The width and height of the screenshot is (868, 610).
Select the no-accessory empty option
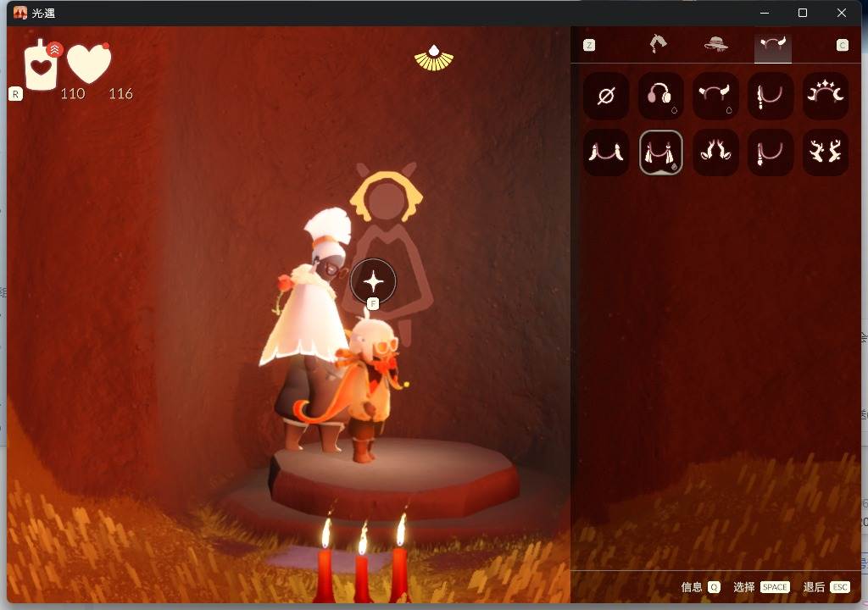pyautogui.click(x=605, y=96)
